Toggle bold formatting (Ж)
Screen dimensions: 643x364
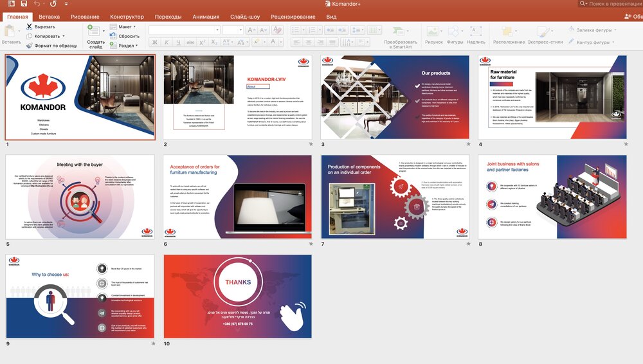coord(155,42)
